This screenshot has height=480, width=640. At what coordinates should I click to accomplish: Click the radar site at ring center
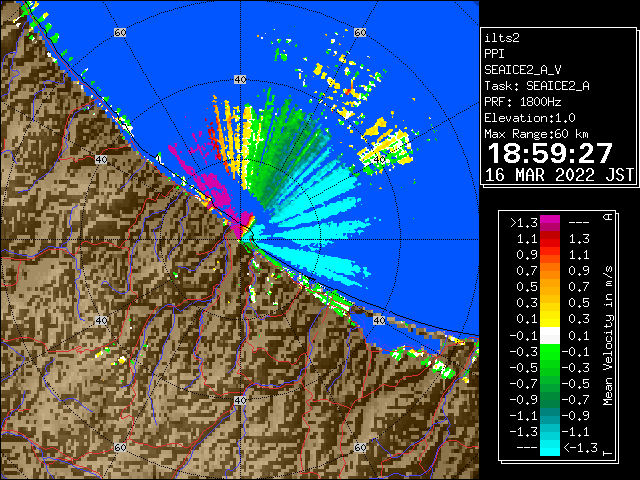coord(241,240)
